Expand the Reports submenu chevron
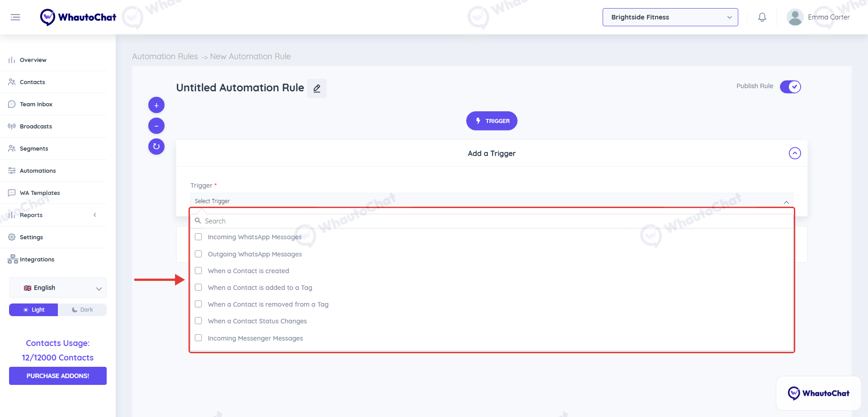868x417 pixels. [95, 215]
